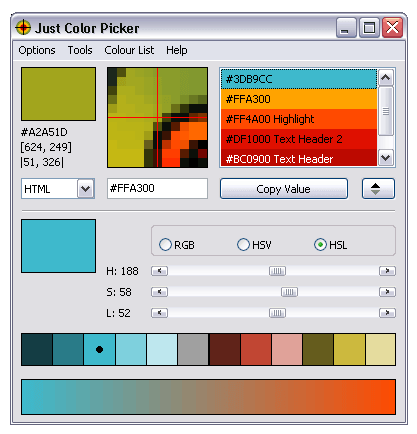The width and height of the screenshot is (417, 434).
Task: Click the S slider thumb
Action: click(x=289, y=292)
